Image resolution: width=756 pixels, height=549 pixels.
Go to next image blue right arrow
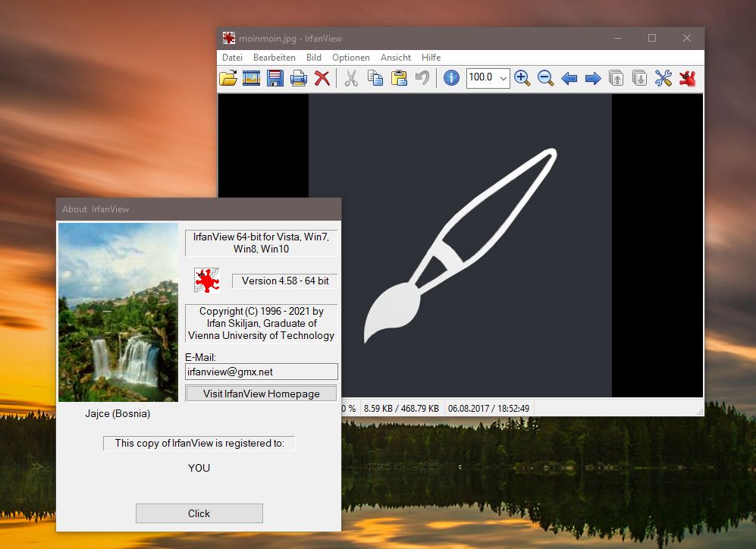592,77
